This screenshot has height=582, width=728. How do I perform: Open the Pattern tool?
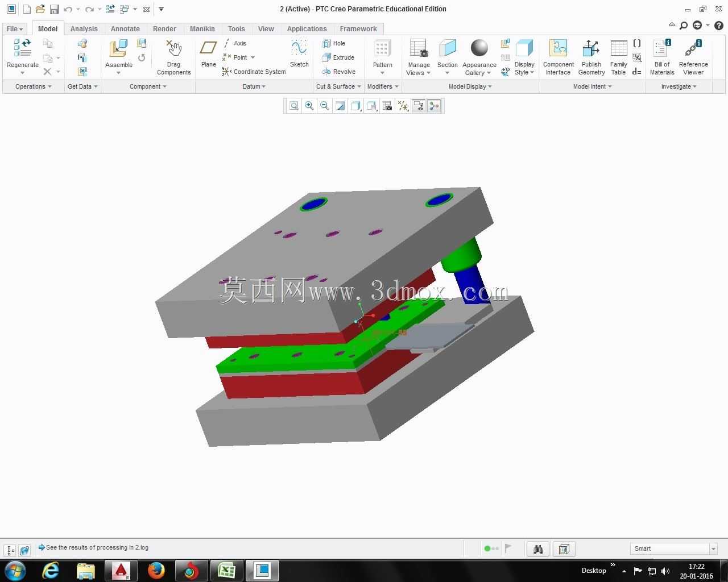coord(382,57)
